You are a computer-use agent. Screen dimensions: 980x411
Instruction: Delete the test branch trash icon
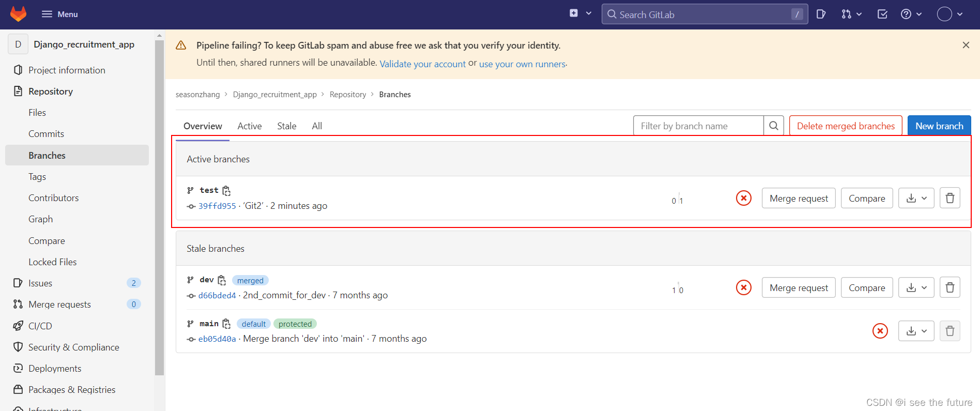950,198
